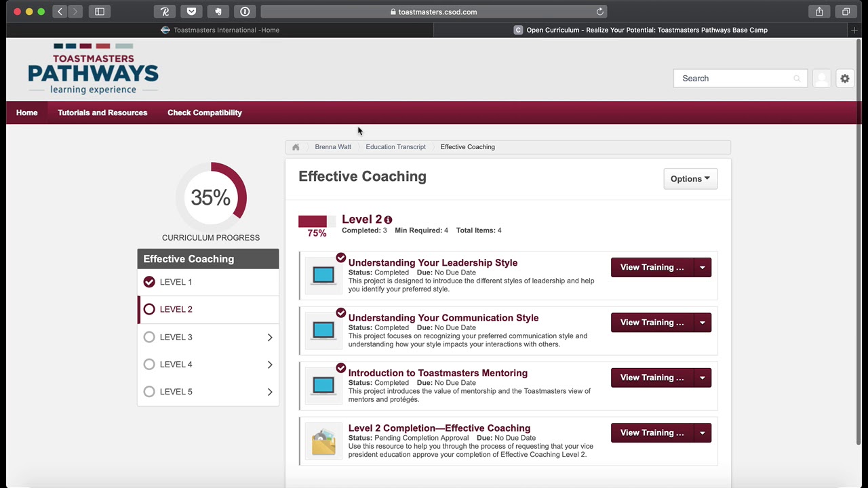This screenshot has height=488, width=868.
Task: Open Tutorials and Resources menu
Action: point(102,113)
